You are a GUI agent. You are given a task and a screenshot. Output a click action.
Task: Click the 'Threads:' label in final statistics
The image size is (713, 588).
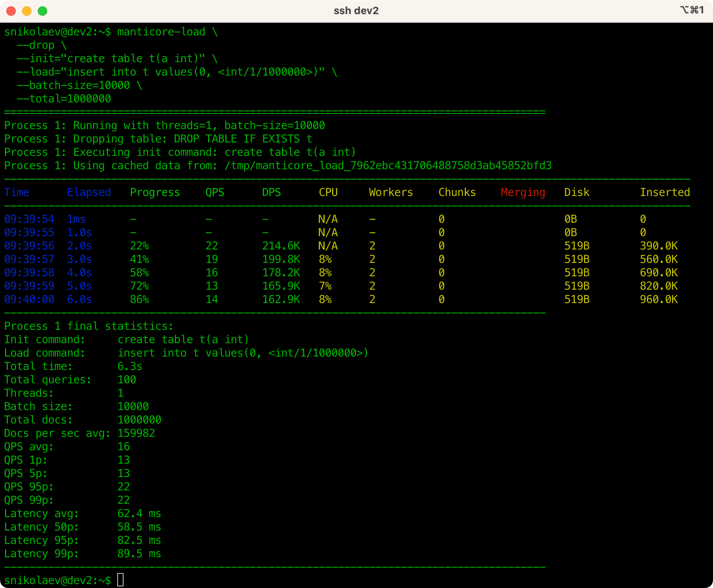(29, 393)
